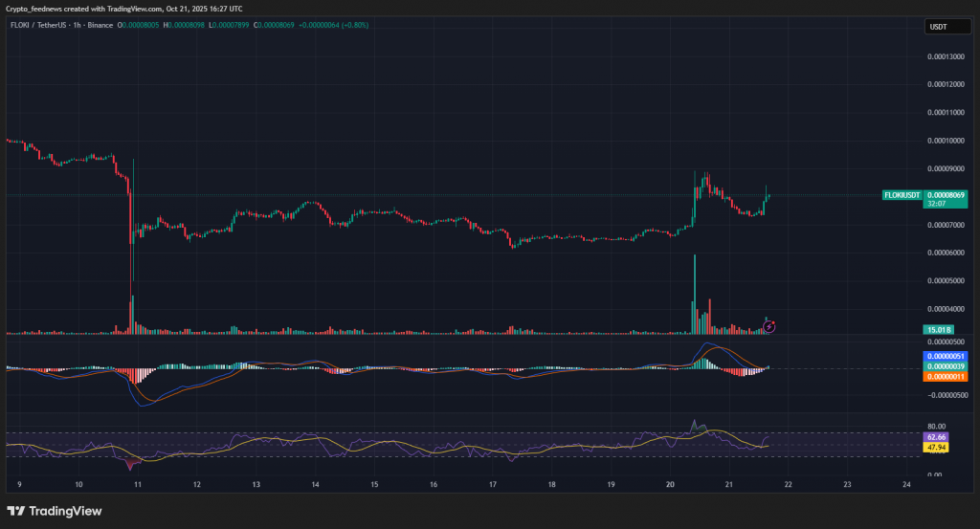
Task: Select the yellow RSI average tag 47.94
Action: click(x=936, y=448)
